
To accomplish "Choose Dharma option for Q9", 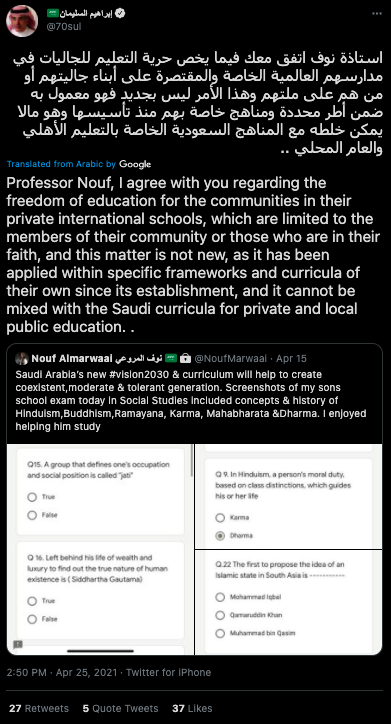I will 220,536.
